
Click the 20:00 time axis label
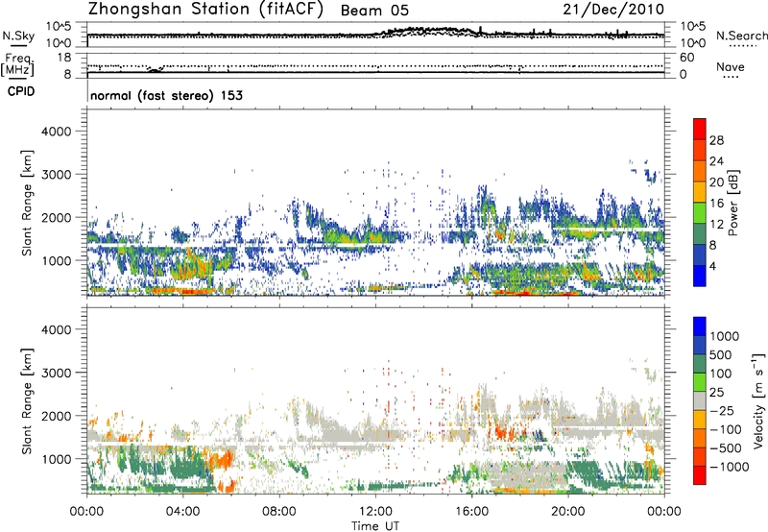coord(568,512)
